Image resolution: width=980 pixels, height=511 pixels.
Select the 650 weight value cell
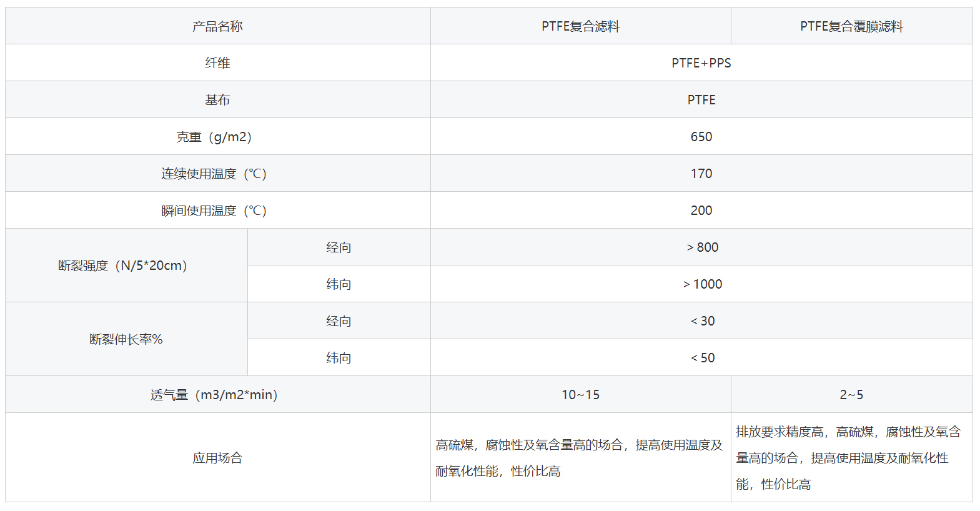[x=701, y=137]
